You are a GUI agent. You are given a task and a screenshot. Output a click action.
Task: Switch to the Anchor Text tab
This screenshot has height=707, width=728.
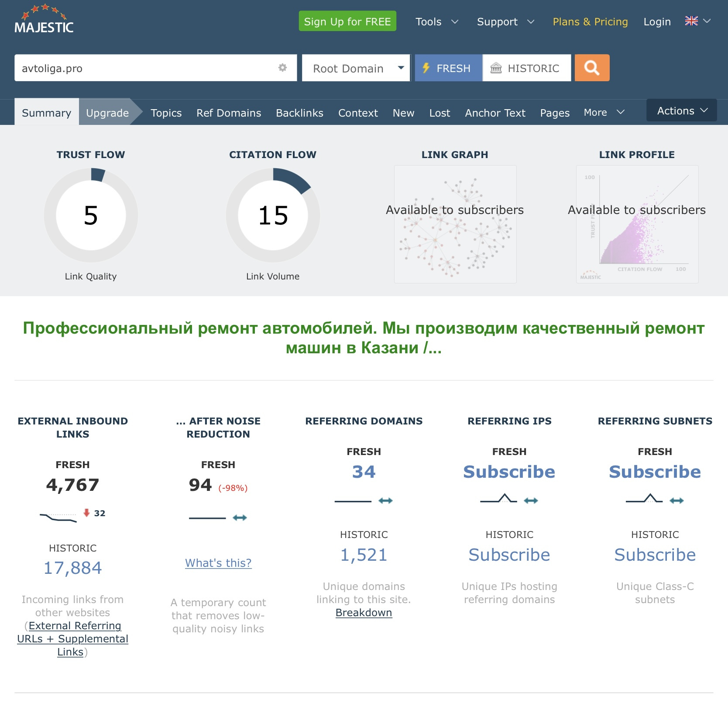(495, 113)
